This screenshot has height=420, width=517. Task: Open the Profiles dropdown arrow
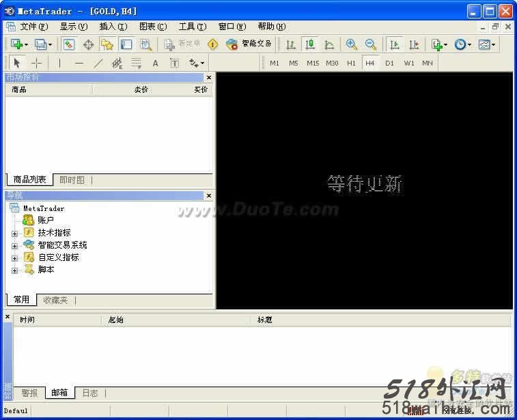[x=50, y=44]
